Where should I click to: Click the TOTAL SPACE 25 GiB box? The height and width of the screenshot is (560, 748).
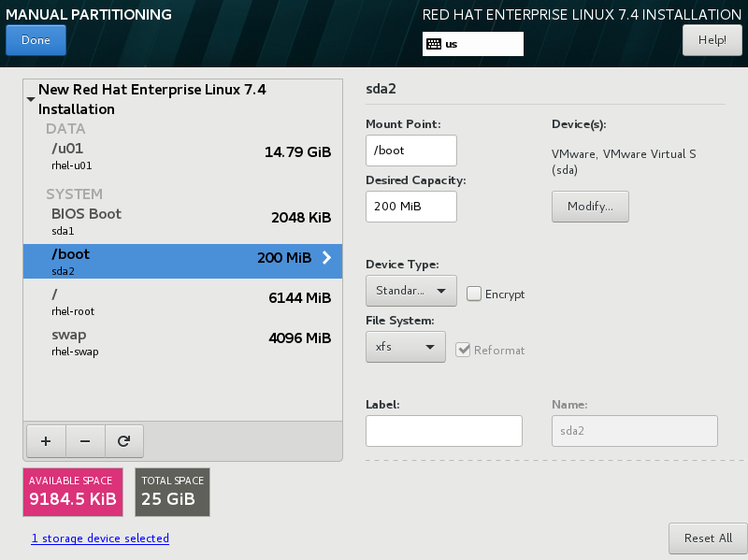coord(172,492)
